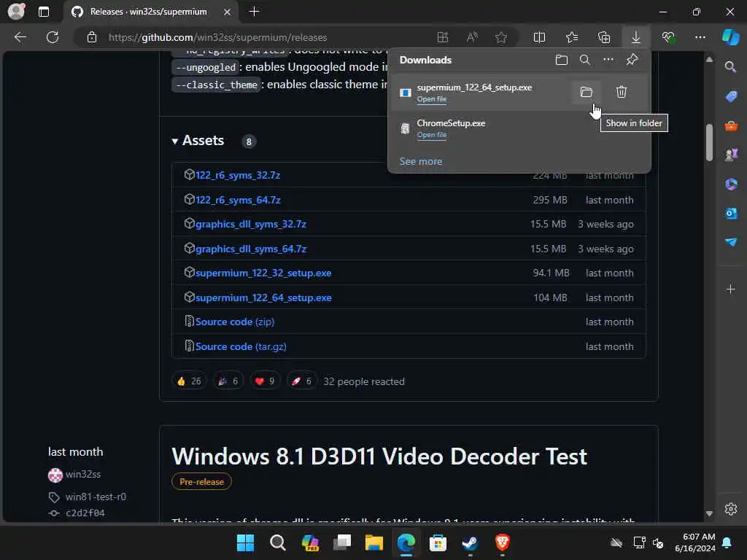
Task: Open sidebar Tools briefcase icon
Action: (x=731, y=125)
